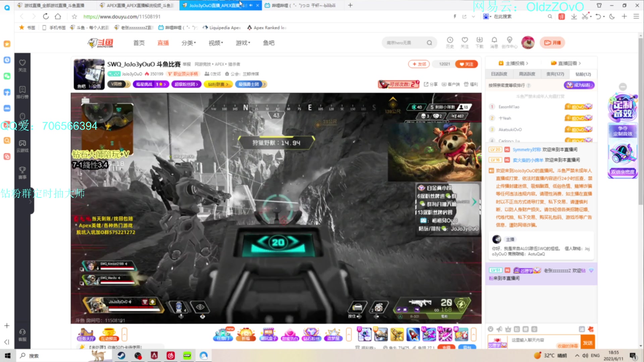The height and width of the screenshot is (362, 644).
Task: Switch to the 周活跃度 tab
Action: (527, 74)
